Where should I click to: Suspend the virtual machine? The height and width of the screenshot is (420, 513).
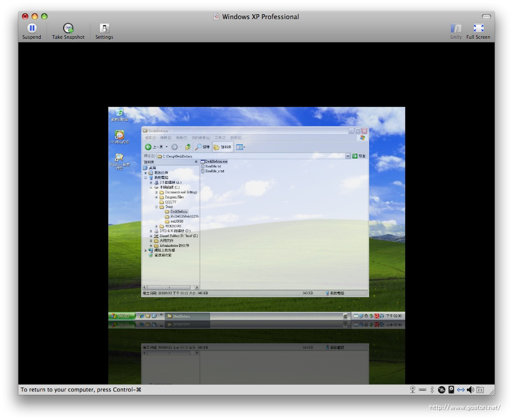32,32
